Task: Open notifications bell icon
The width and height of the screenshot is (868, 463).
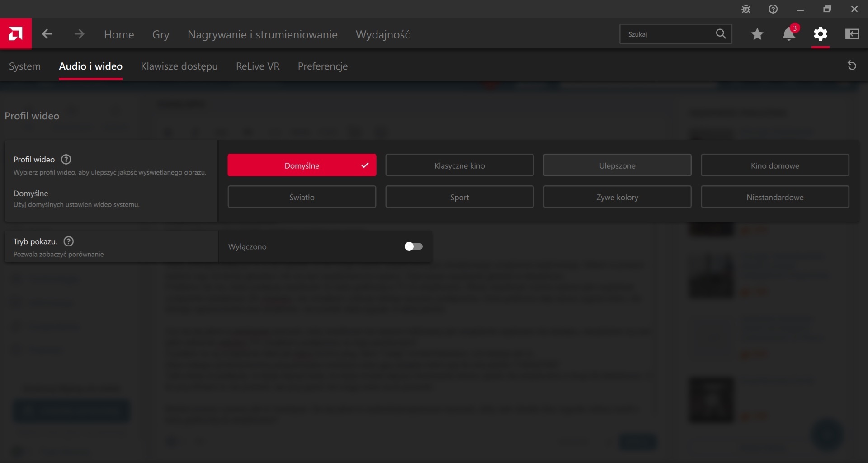Action: (x=789, y=34)
